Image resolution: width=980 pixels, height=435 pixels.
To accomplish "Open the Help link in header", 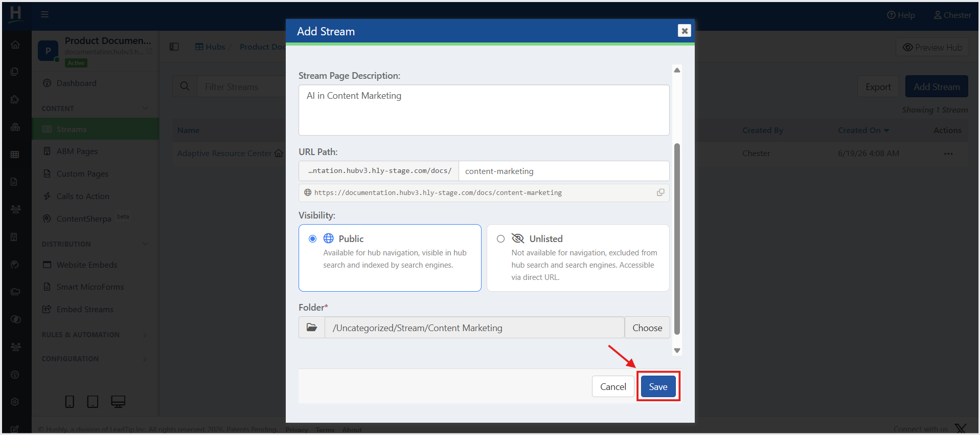I will 901,15.
